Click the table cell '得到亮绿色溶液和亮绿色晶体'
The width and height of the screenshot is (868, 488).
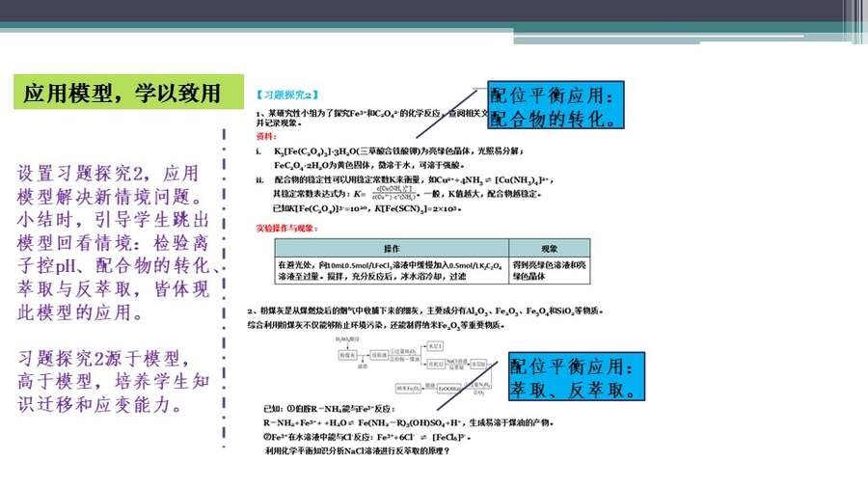tap(549, 271)
